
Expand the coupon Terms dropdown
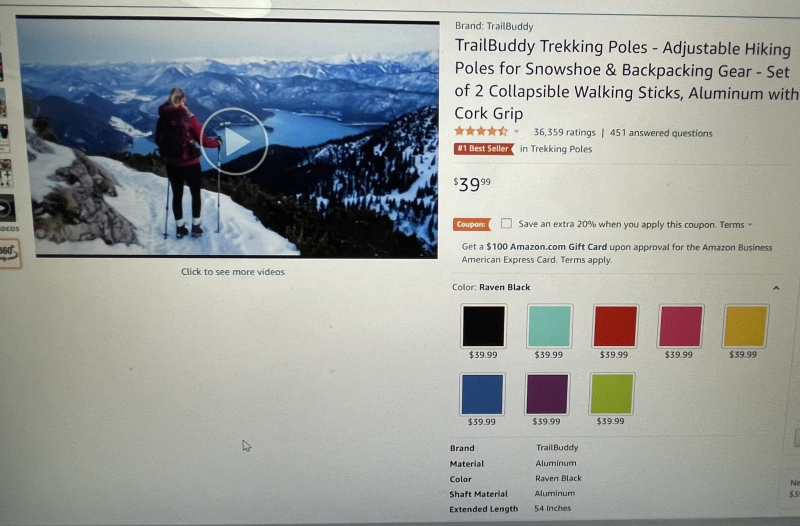click(736, 225)
